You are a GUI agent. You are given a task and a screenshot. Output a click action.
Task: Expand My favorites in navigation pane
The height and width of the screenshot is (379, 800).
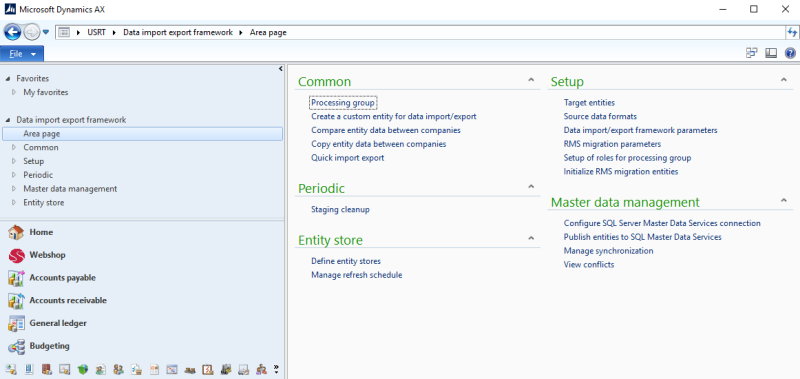point(14,92)
